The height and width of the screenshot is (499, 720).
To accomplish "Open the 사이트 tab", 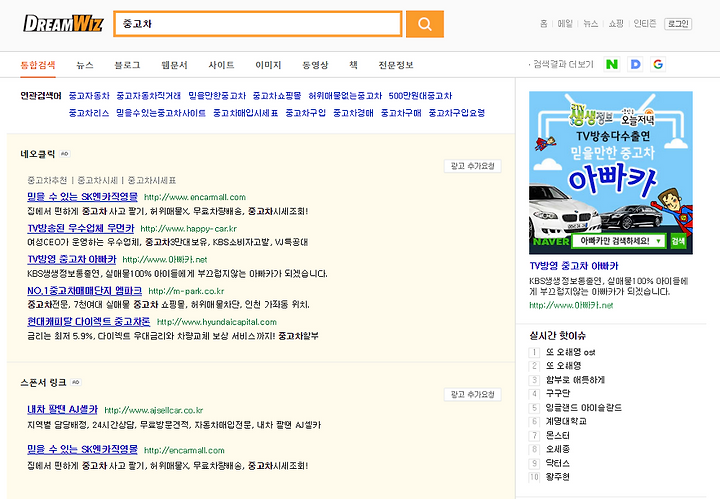I will pos(221,65).
